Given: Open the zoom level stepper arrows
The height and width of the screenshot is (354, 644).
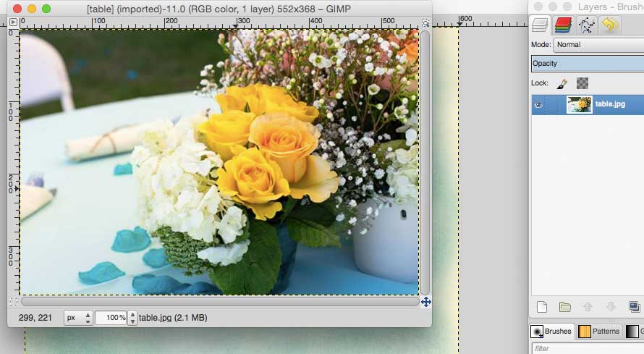Looking at the screenshot, I should pos(132,318).
